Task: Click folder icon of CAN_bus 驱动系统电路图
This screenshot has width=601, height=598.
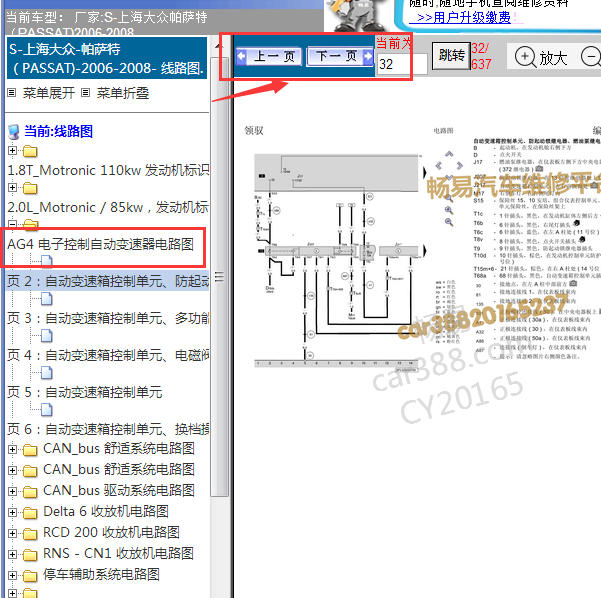Action: [x=30, y=491]
